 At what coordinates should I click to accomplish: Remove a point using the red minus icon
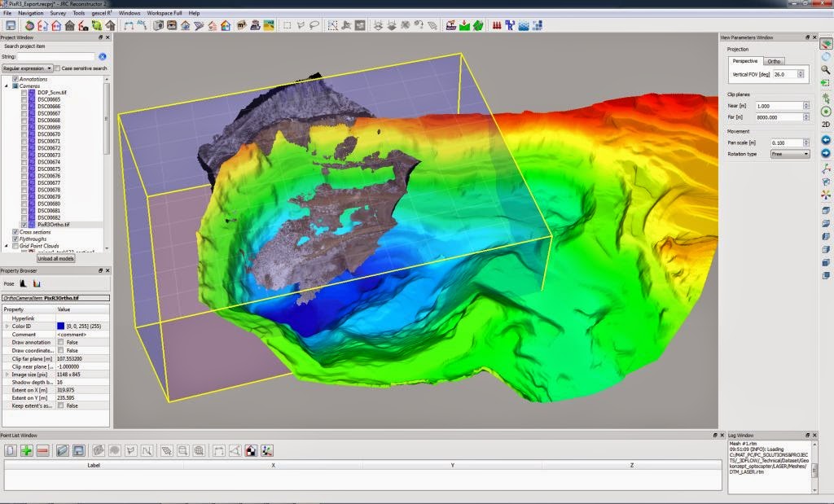tap(43, 449)
